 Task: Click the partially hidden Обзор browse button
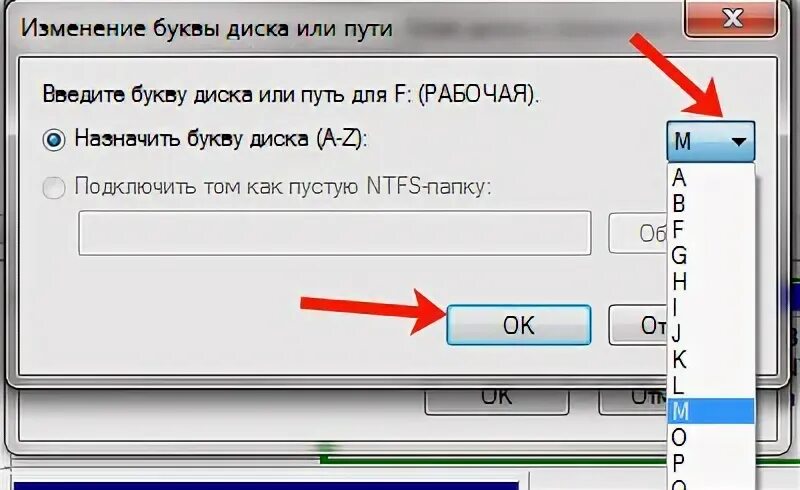(638, 233)
